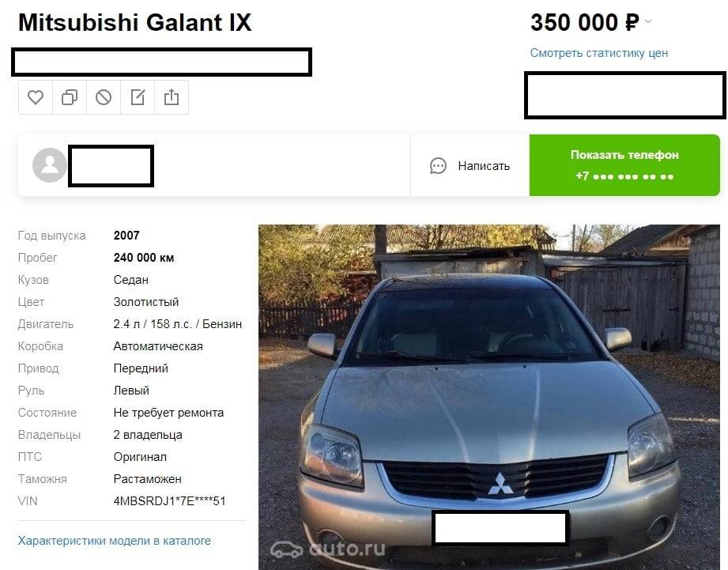Click the Mitsubishi Galant IX title
The height and width of the screenshot is (570, 728).
134,22
